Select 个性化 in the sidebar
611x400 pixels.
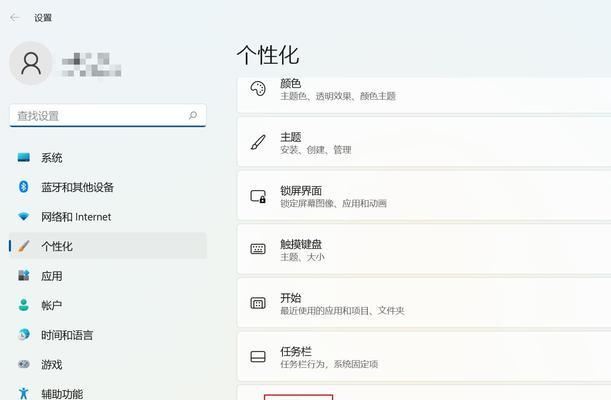[108, 246]
